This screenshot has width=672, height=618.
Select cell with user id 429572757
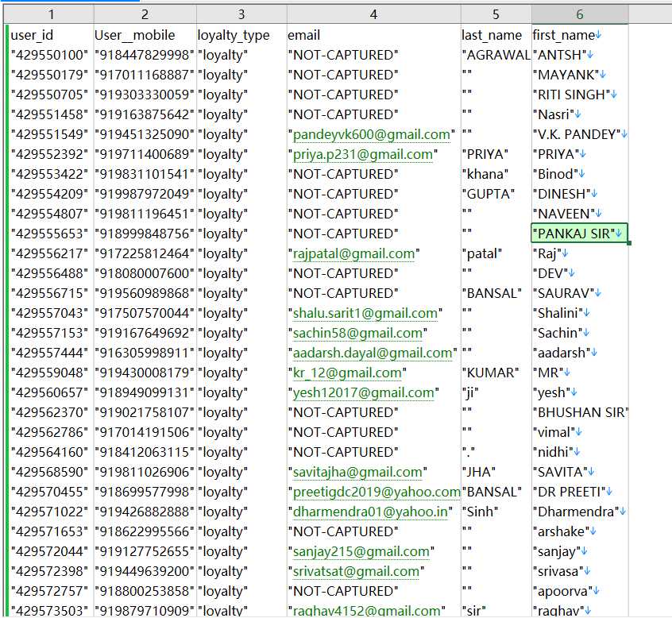pos(51,591)
